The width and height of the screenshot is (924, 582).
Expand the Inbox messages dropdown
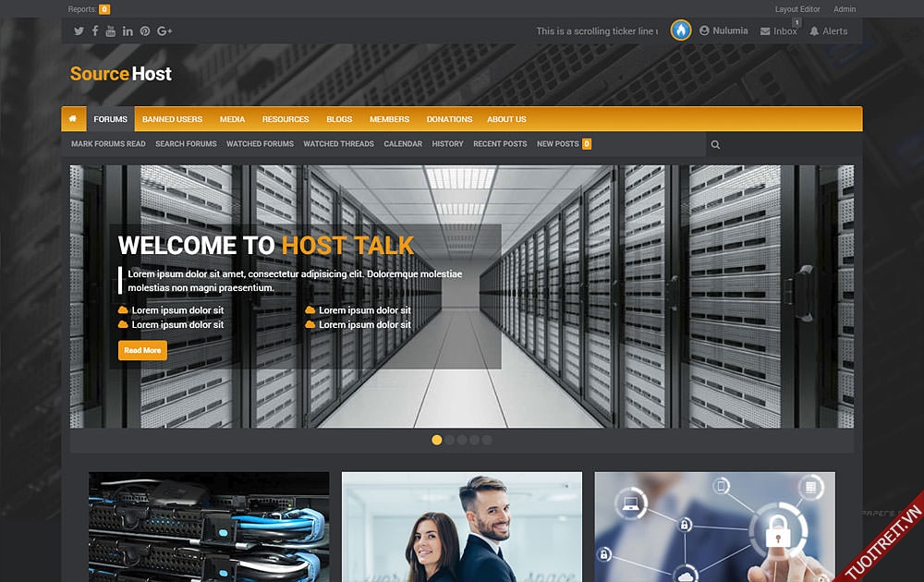(x=779, y=31)
